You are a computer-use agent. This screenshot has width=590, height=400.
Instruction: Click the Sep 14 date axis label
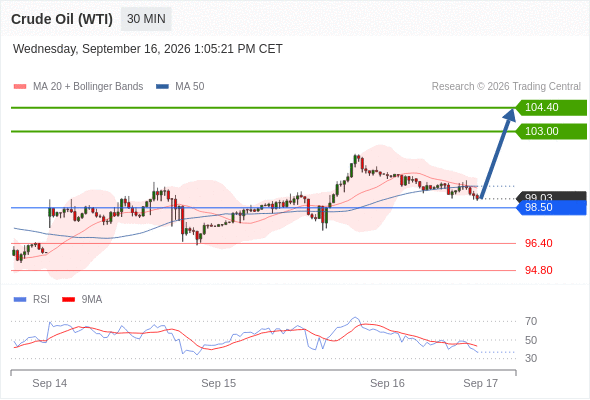click(50, 383)
